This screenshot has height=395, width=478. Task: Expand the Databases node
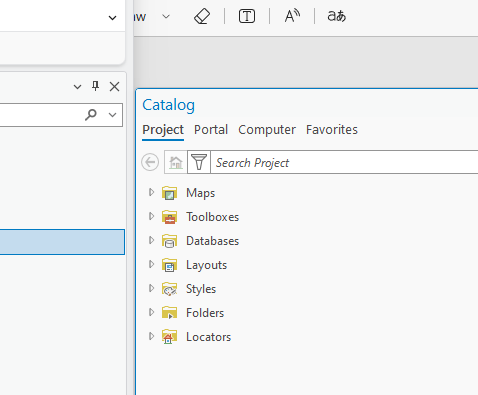[x=151, y=240]
